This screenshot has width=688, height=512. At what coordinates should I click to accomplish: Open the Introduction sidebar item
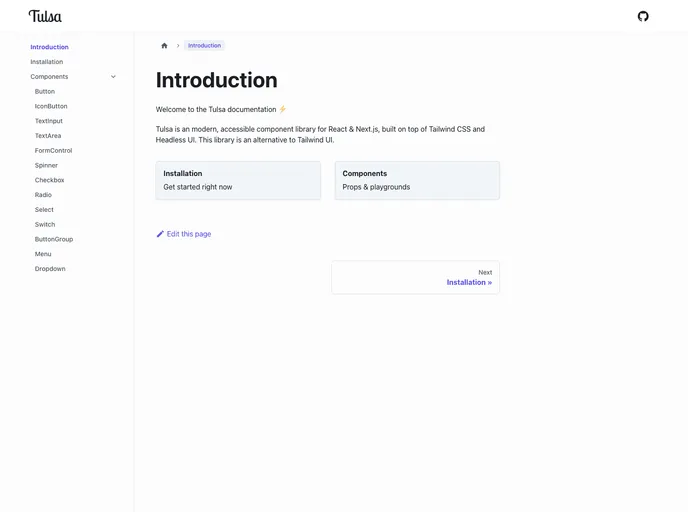[49, 47]
